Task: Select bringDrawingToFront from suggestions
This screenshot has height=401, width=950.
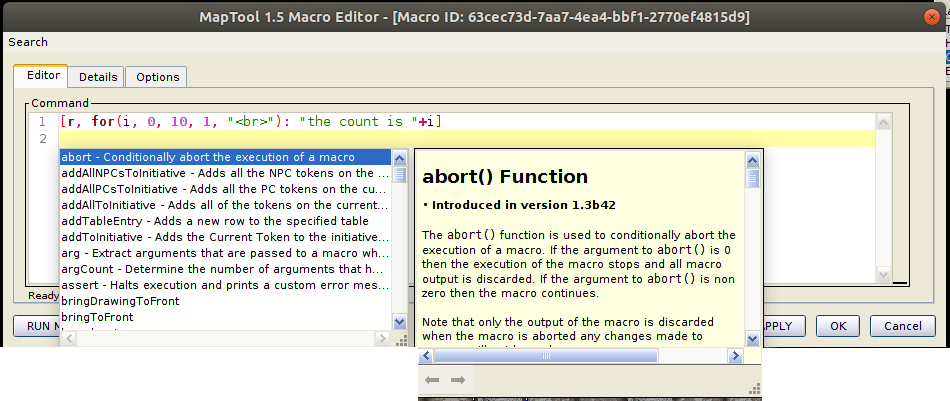Action: pos(225,301)
